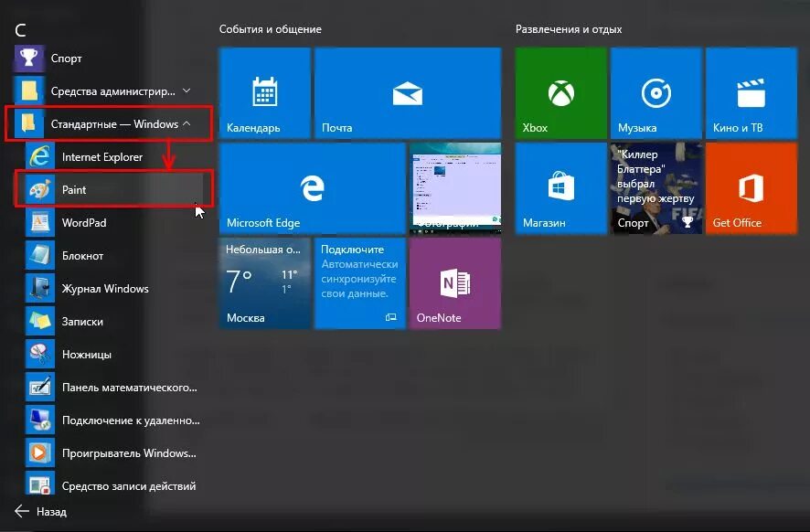The height and width of the screenshot is (532, 810).
Task: Select the Журнал Windows label
Action: click(105, 289)
